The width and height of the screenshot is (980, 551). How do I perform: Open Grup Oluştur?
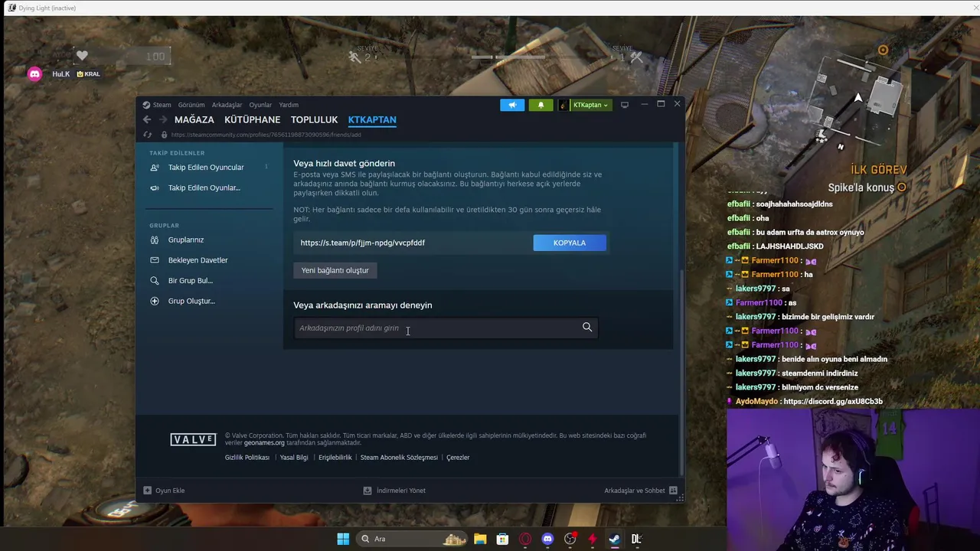click(191, 302)
